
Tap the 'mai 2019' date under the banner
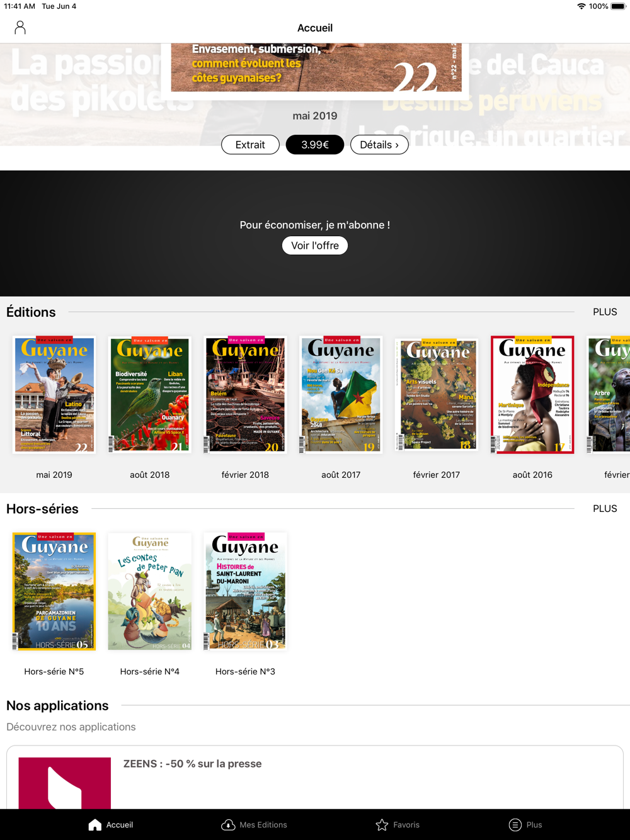(315, 116)
